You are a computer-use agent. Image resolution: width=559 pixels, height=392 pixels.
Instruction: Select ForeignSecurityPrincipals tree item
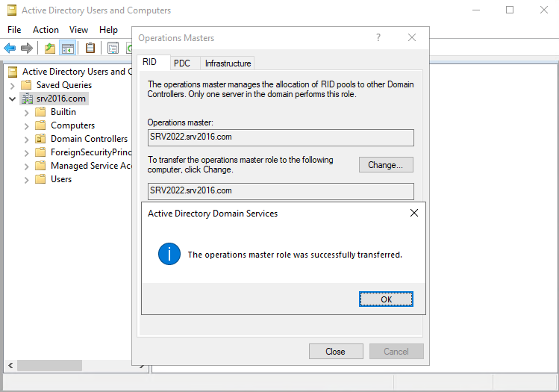(90, 152)
